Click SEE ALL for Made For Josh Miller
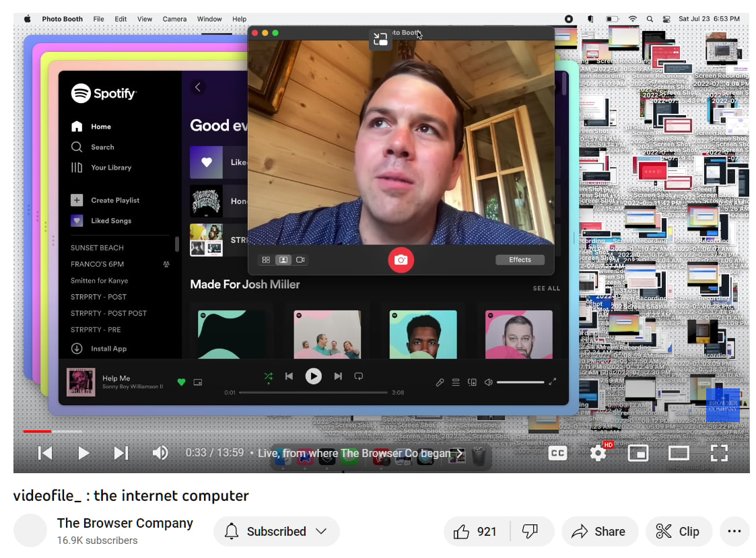Viewport: 756px width, 558px height. point(546,288)
